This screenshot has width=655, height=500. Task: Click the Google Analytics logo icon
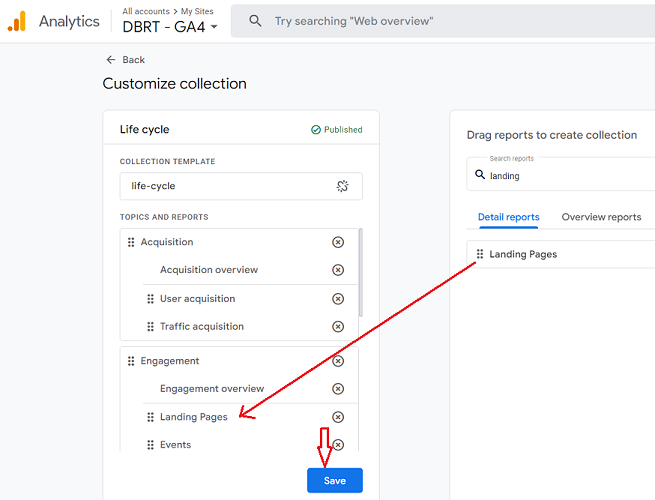click(17, 21)
